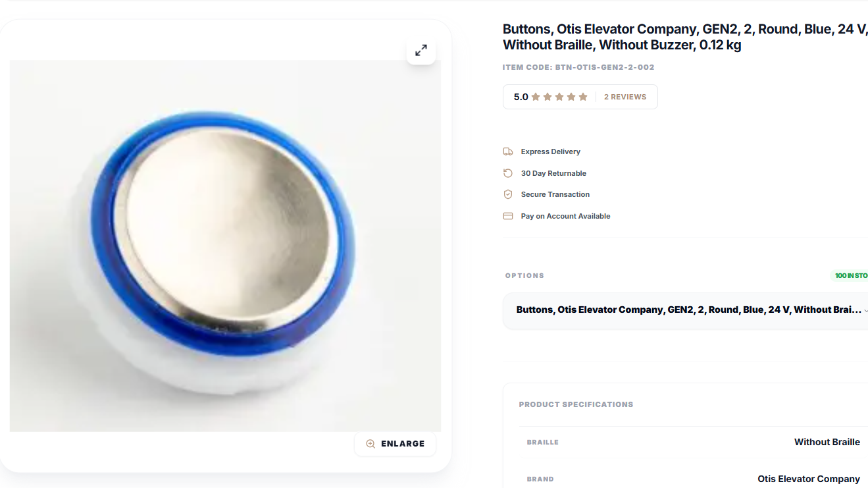Click the first star in the rating

[536, 97]
